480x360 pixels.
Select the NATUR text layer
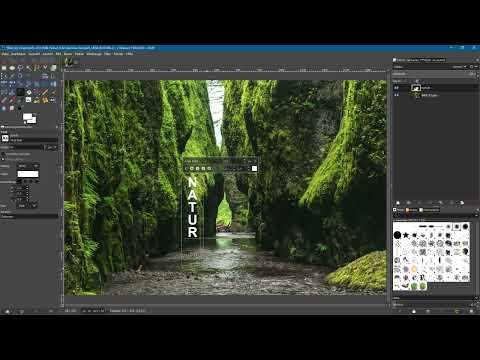pyautogui.click(x=435, y=88)
